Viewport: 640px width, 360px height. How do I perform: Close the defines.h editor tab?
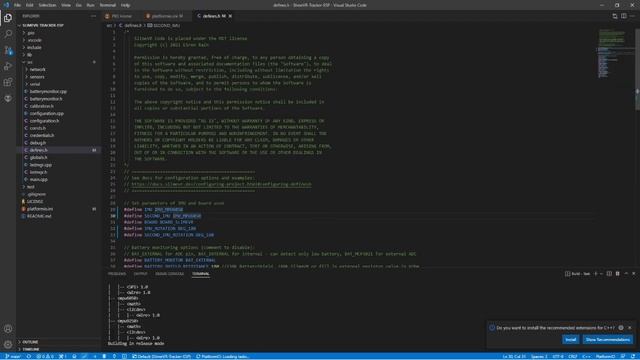(x=230, y=16)
